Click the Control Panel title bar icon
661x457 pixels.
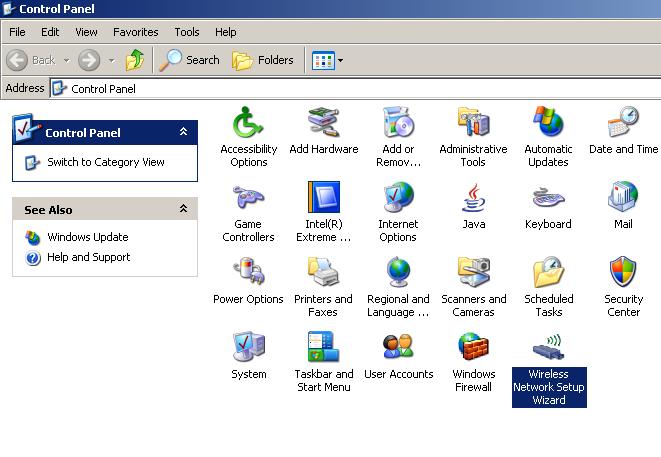[x=9, y=8]
